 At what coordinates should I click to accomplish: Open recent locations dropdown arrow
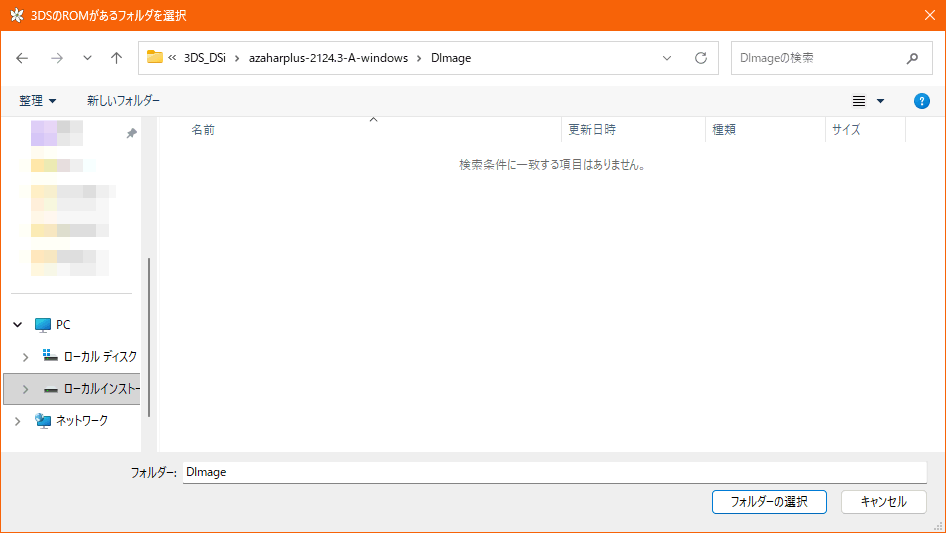(87, 58)
